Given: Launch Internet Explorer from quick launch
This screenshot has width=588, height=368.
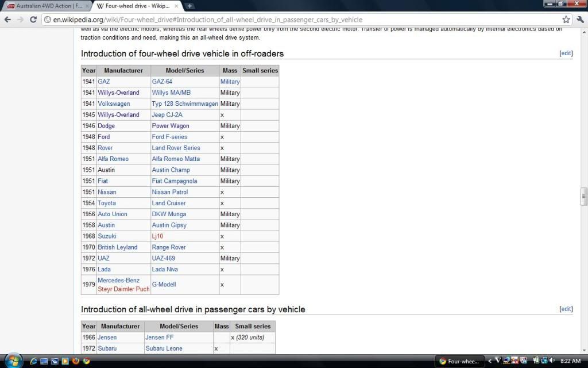Looking at the screenshot, I should click(33, 361).
